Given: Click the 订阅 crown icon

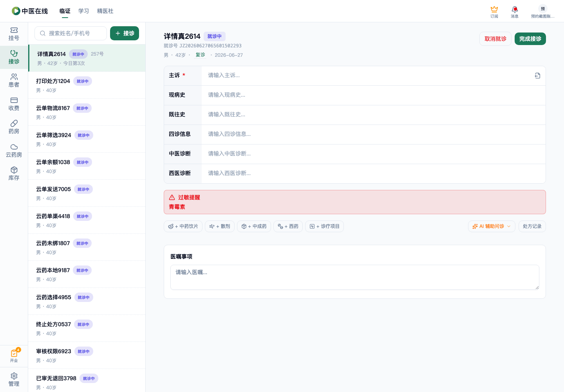Looking at the screenshot, I should 494,12.
